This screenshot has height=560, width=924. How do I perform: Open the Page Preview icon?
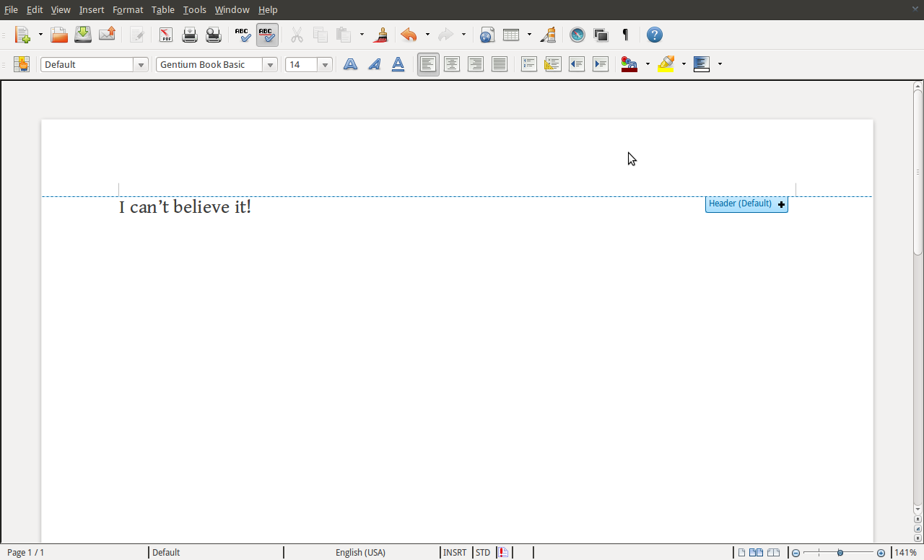pos(214,35)
